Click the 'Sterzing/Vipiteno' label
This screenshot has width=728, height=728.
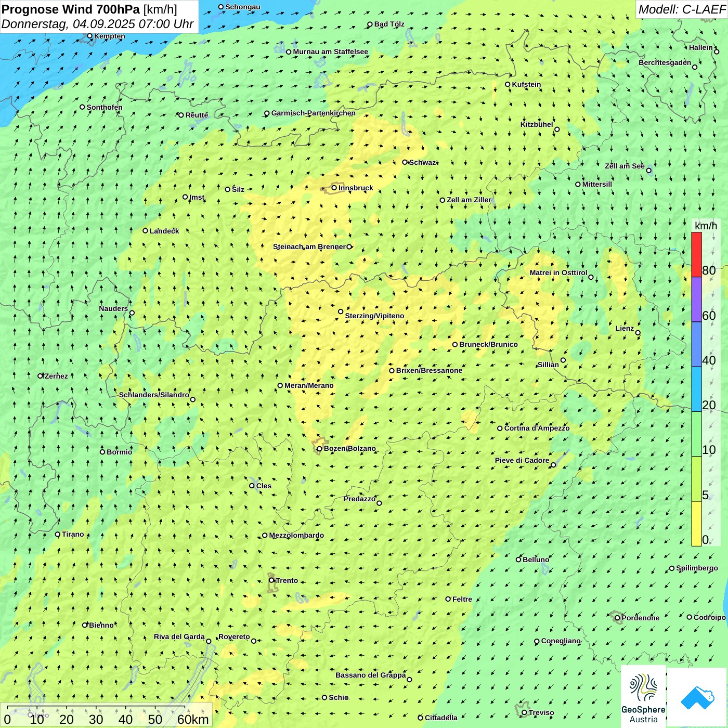click(374, 316)
